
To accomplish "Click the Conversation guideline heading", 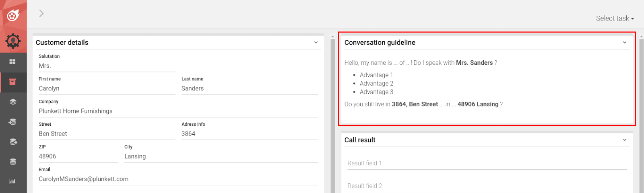I will pyautogui.click(x=380, y=42).
